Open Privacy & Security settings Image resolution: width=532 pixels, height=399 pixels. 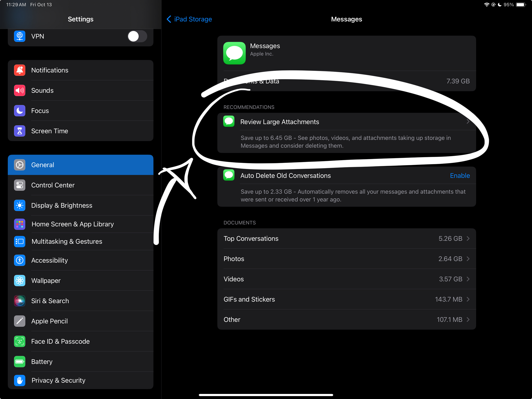pyautogui.click(x=81, y=380)
